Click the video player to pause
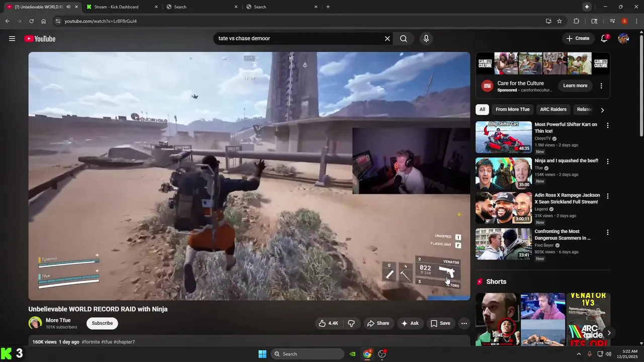 point(249,176)
